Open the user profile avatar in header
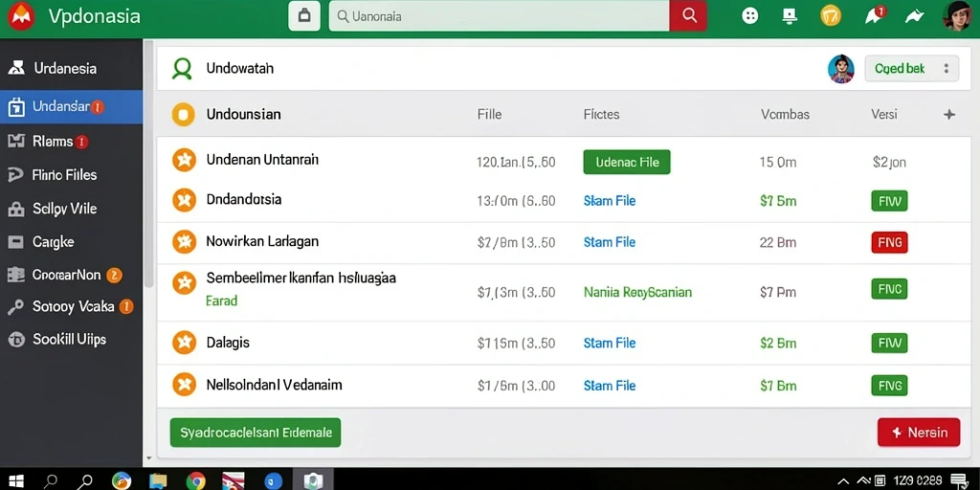 pyautogui.click(x=957, y=15)
